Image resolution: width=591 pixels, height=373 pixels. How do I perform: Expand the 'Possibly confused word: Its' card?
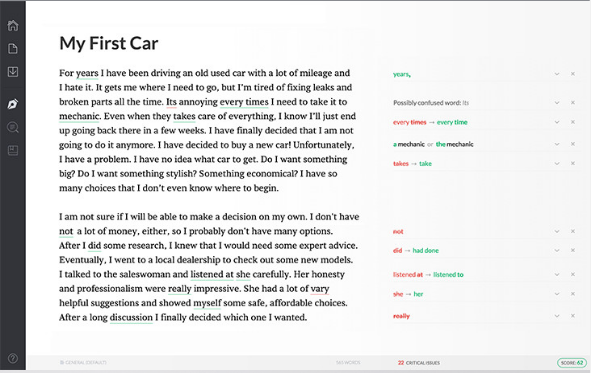[557, 103]
